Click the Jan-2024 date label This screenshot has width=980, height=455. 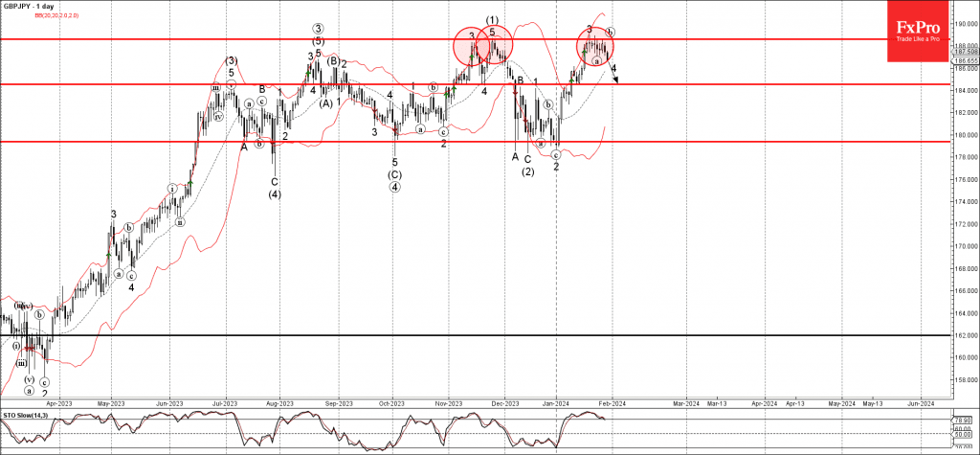pyautogui.click(x=556, y=404)
